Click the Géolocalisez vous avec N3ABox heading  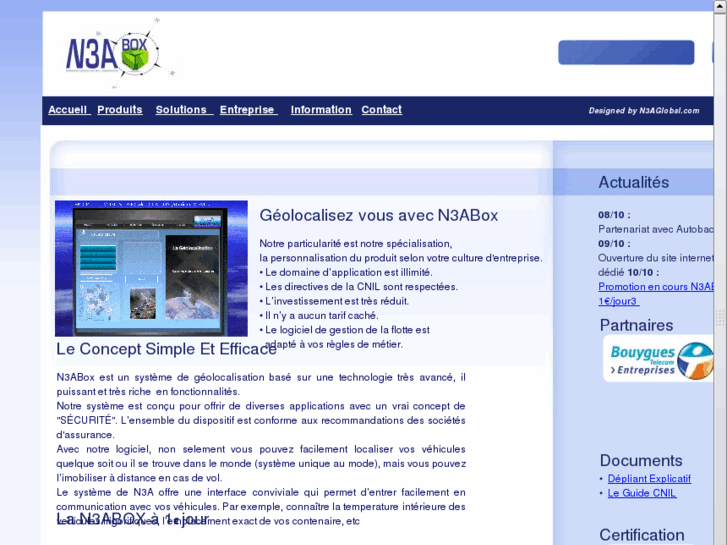378,215
